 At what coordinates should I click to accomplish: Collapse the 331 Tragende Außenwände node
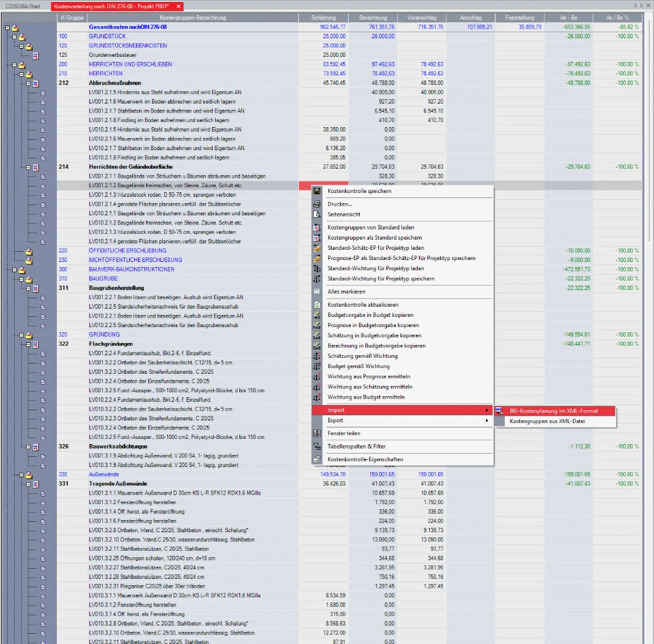click(28, 484)
